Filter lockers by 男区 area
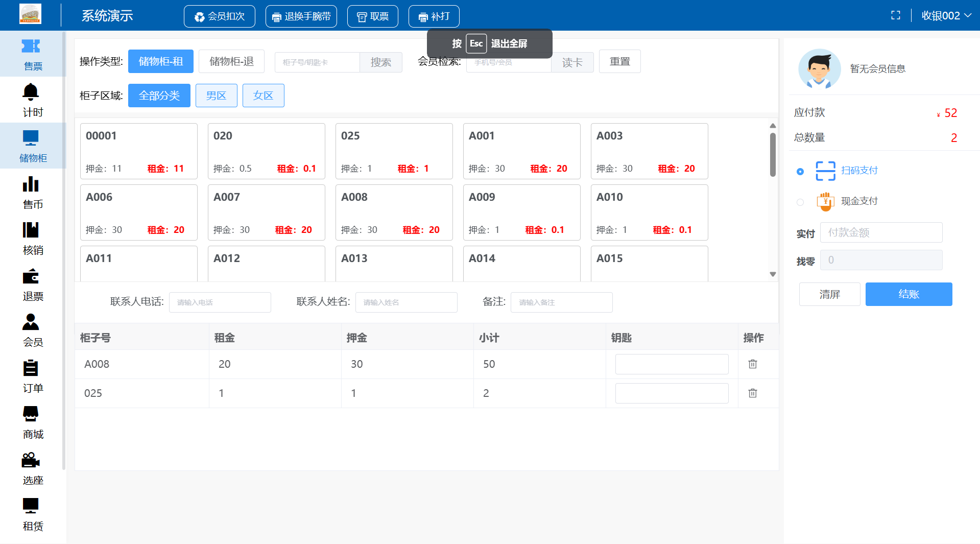This screenshot has height=544, width=980. point(216,96)
